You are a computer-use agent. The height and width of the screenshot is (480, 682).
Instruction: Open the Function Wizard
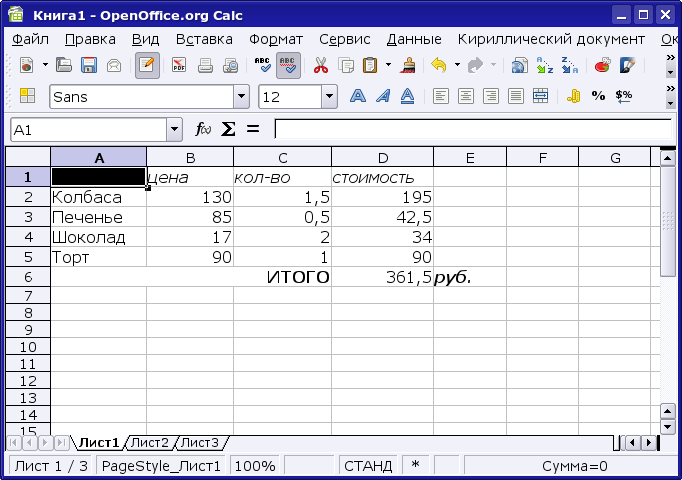click(x=204, y=129)
